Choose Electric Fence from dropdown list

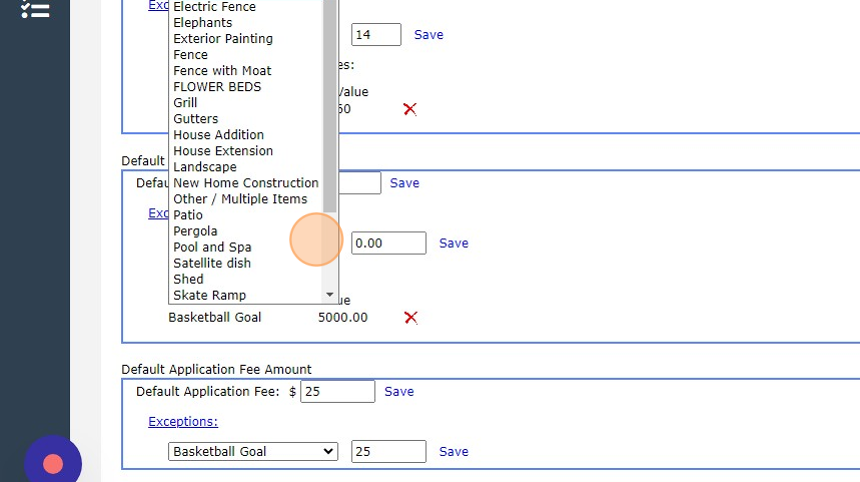coord(214,7)
